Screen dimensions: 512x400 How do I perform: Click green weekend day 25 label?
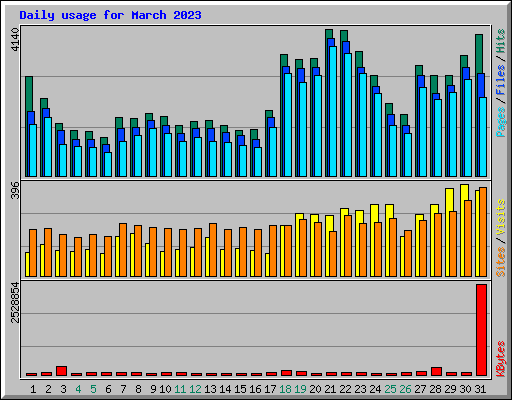390,389
